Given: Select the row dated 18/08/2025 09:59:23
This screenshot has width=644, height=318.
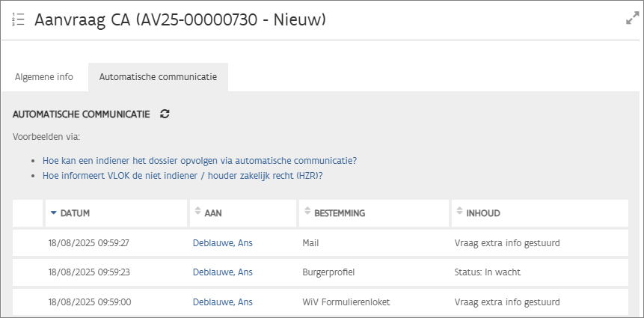Looking at the screenshot, I should (89, 272).
